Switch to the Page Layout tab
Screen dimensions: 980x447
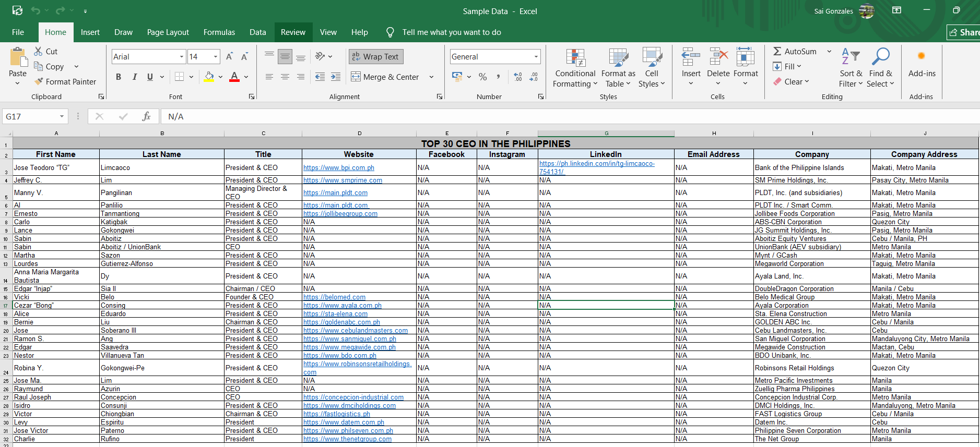click(x=168, y=32)
